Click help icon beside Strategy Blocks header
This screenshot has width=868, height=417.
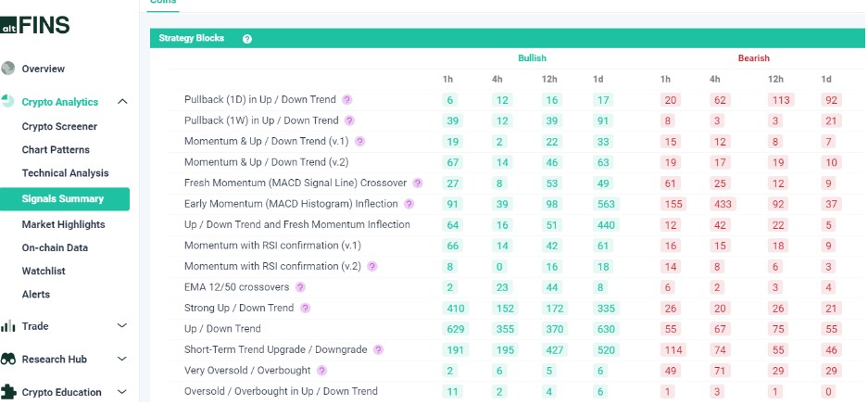click(247, 39)
